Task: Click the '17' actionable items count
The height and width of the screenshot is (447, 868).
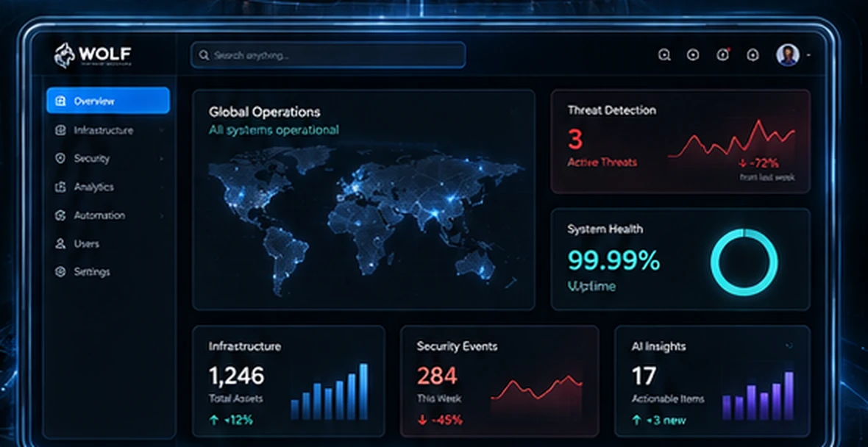Action: click(x=644, y=376)
